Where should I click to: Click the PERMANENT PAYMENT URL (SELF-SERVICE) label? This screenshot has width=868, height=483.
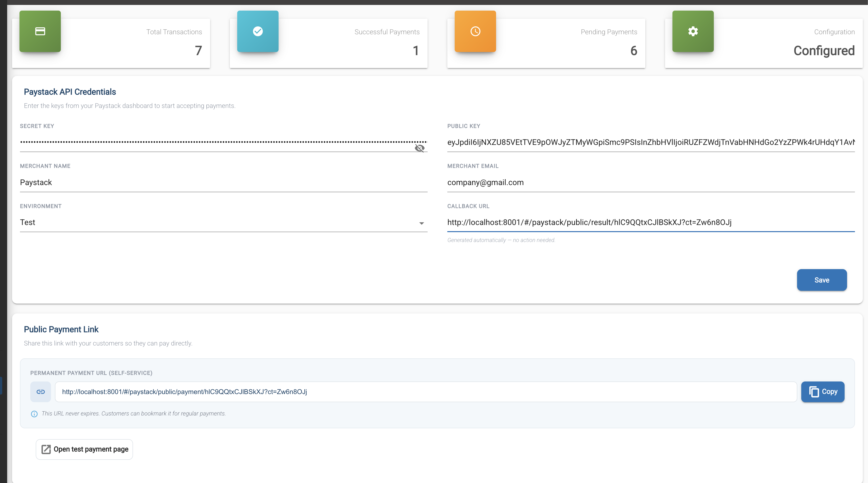(x=91, y=373)
